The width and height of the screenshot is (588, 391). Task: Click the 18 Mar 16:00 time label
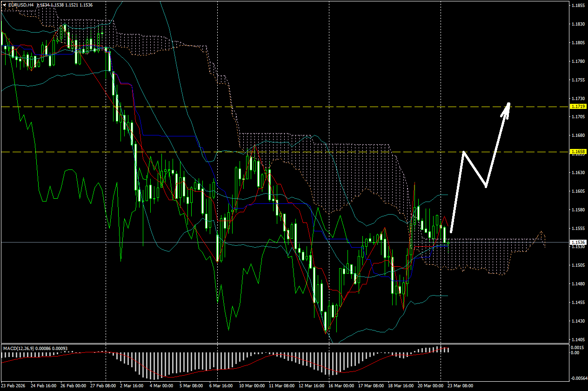(x=401, y=386)
